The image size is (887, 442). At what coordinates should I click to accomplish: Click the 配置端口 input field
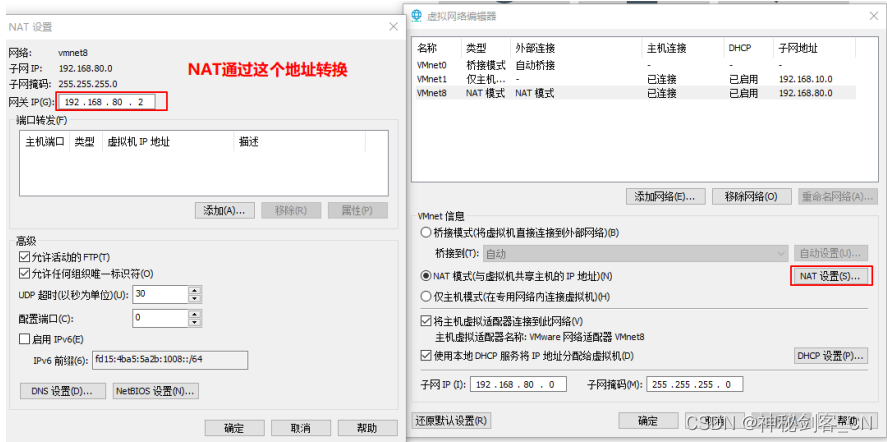point(160,318)
